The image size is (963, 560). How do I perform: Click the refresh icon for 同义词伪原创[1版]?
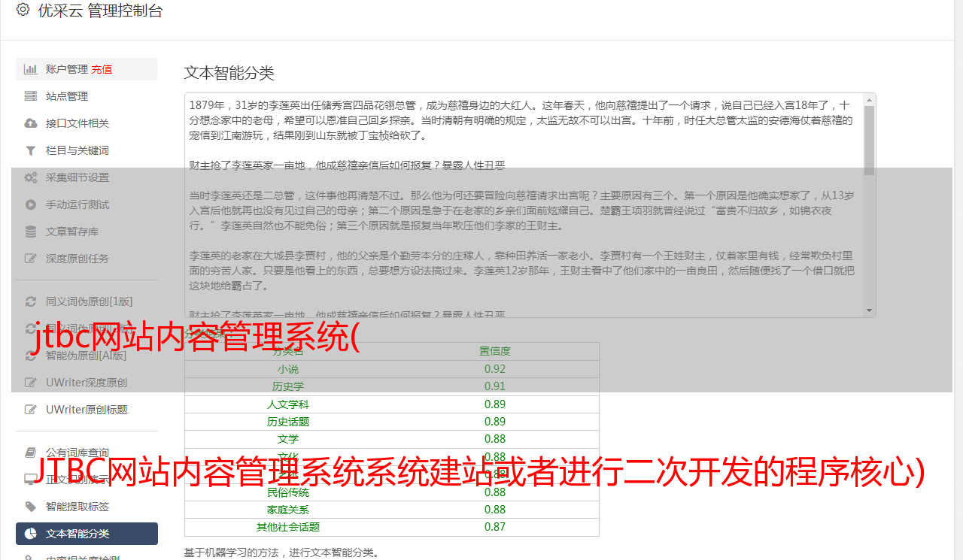[x=31, y=301]
